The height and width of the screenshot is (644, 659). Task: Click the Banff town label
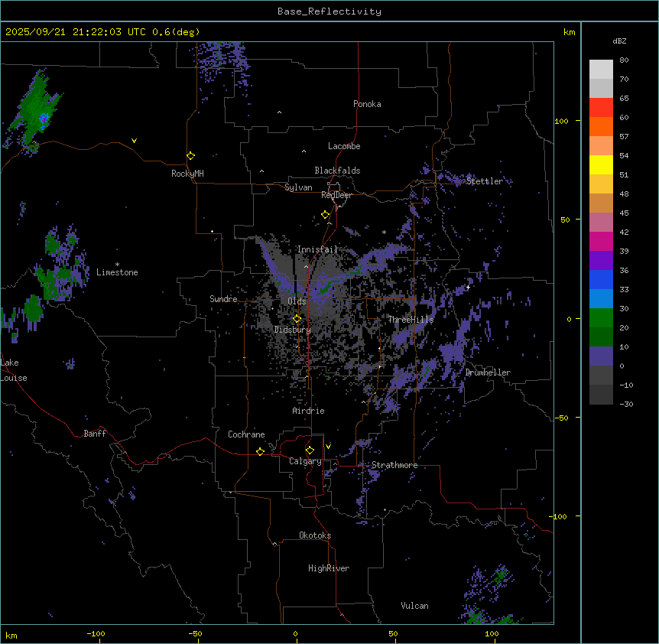point(96,434)
